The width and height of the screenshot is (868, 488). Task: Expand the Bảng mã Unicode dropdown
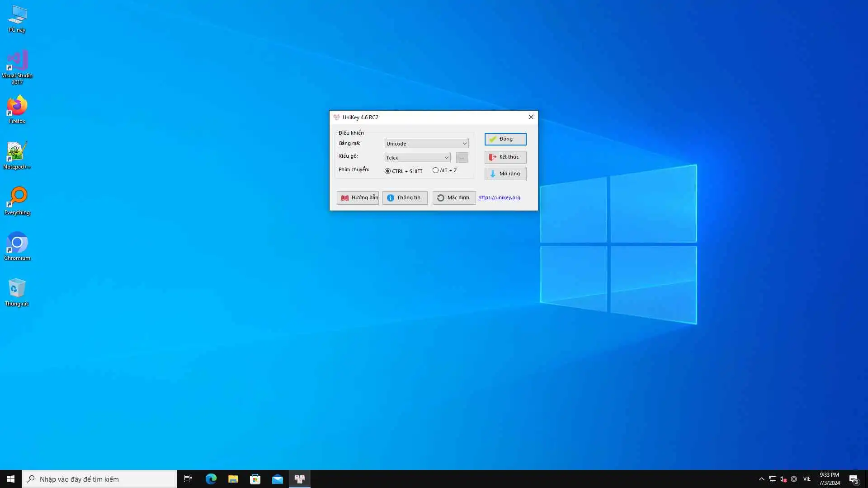click(x=464, y=144)
